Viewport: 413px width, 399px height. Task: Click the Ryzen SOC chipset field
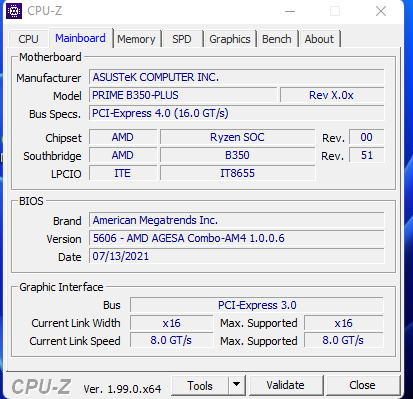tap(237, 137)
